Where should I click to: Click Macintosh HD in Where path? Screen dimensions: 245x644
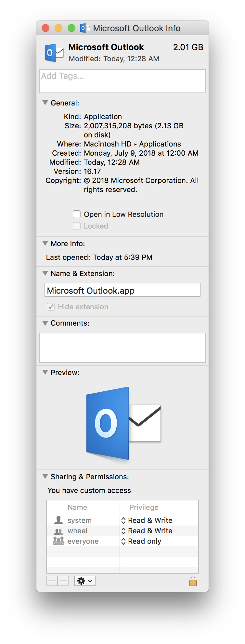pyautogui.click(x=108, y=144)
